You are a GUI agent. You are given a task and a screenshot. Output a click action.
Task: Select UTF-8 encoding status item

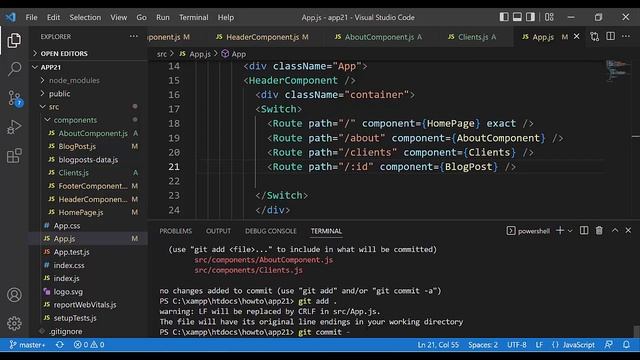click(517, 345)
